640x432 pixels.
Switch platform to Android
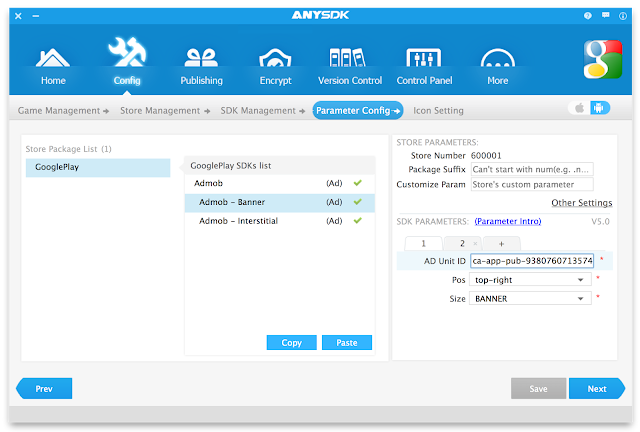599,108
